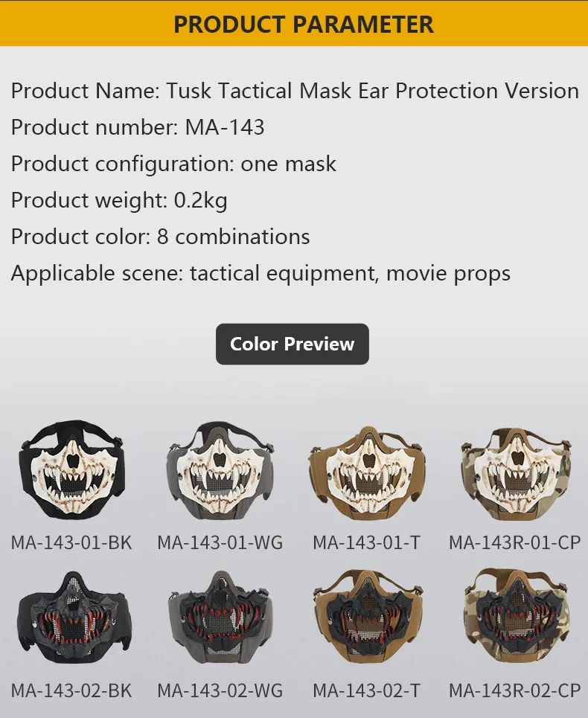Click the MA-143R-01-CP label text
This screenshot has width=588, height=718.
click(515, 542)
